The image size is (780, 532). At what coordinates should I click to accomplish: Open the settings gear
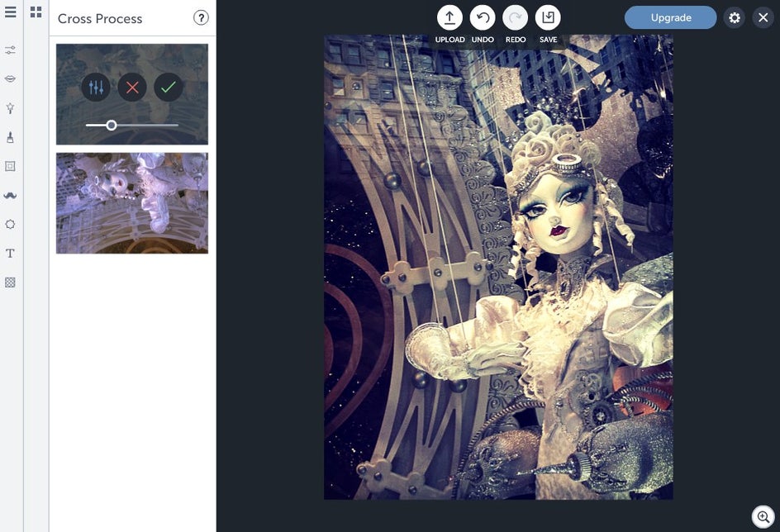click(735, 18)
